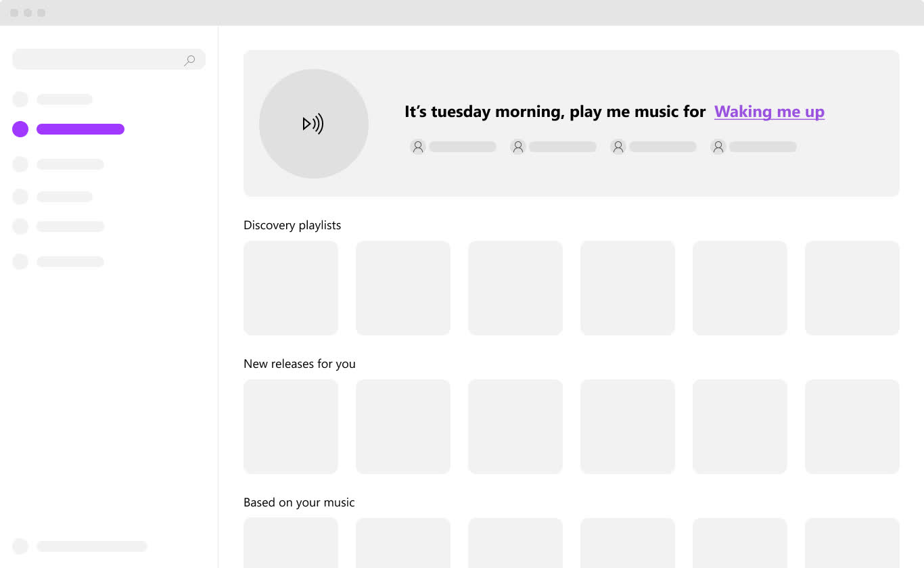The height and width of the screenshot is (568, 924).
Task: Click the fourth person avatar under the headline
Action: point(718,147)
